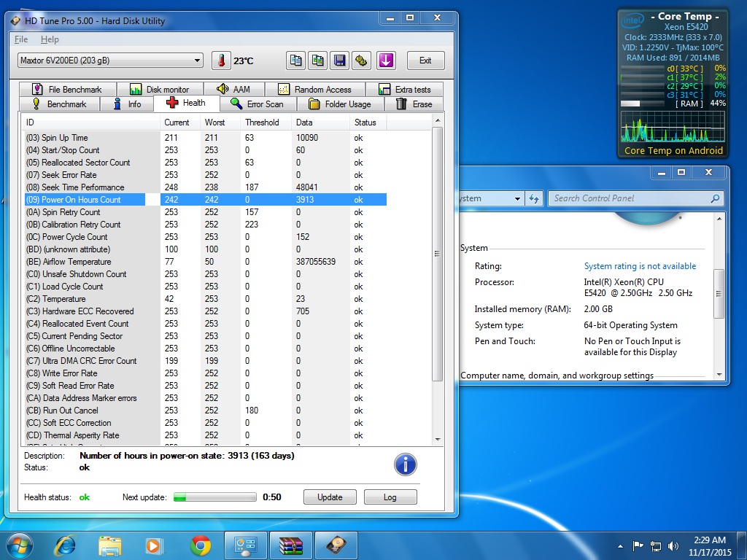The height and width of the screenshot is (560, 747).
Task: Open WinRAR from the taskbar
Action: click(x=290, y=545)
